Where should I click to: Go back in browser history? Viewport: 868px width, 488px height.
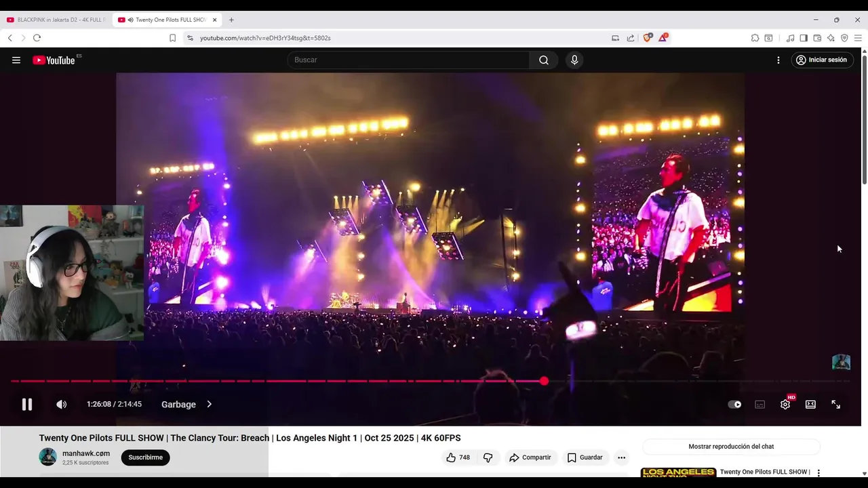10,38
